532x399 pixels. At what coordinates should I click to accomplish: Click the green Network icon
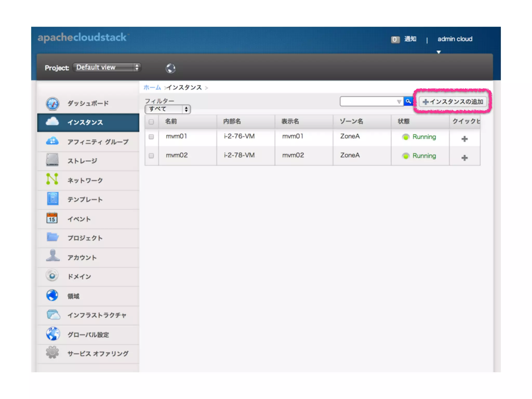pos(52,179)
